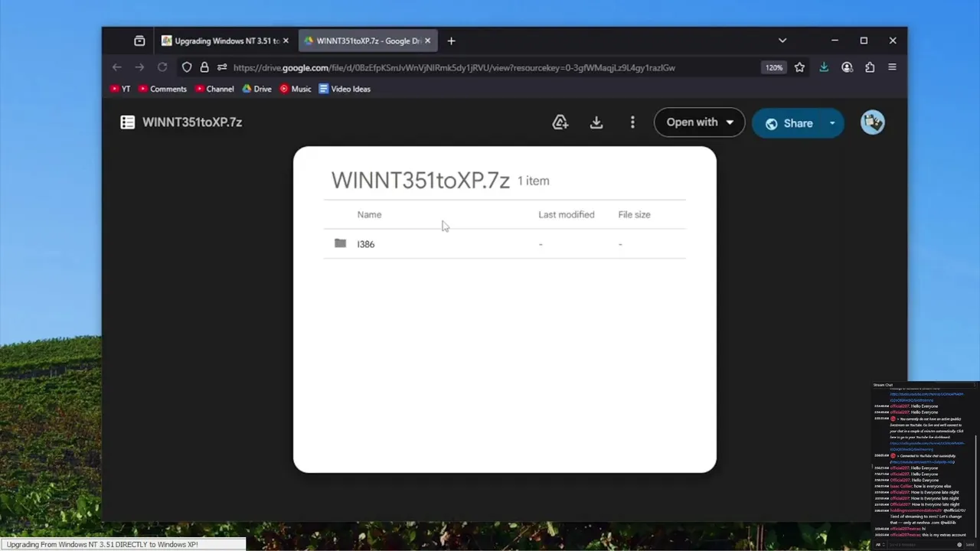Image resolution: width=980 pixels, height=551 pixels.
Task: Click the archive file type icon
Action: [128, 122]
